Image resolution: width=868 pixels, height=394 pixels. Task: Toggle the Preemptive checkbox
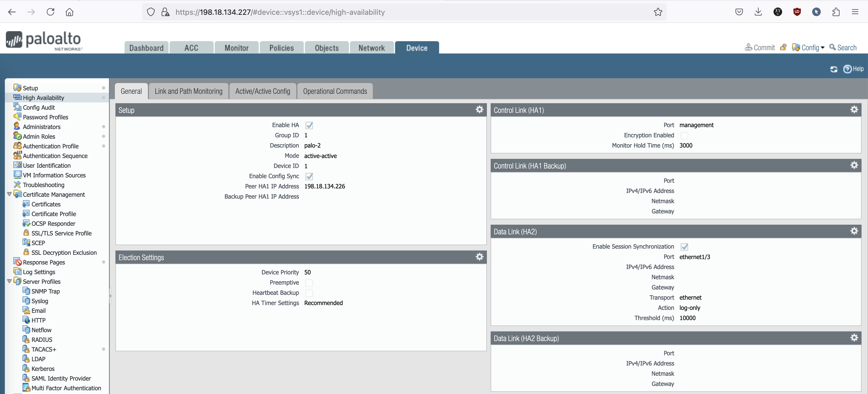click(309, 283)
